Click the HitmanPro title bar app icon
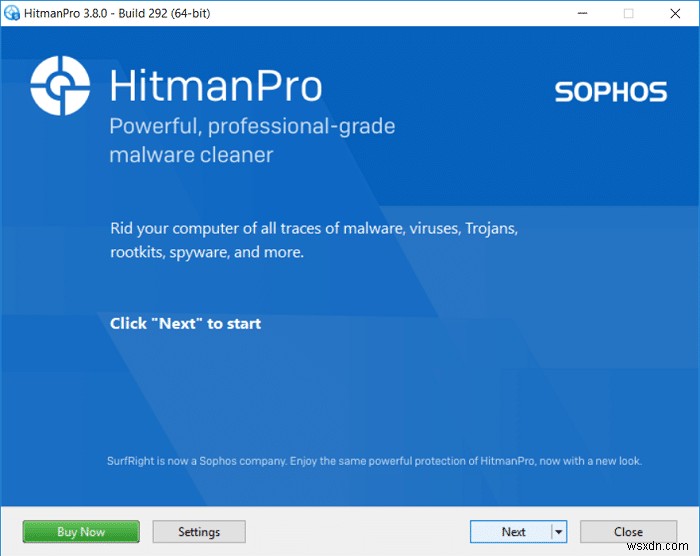The width and height of the screenshot is (700, 556). point(12,13)
